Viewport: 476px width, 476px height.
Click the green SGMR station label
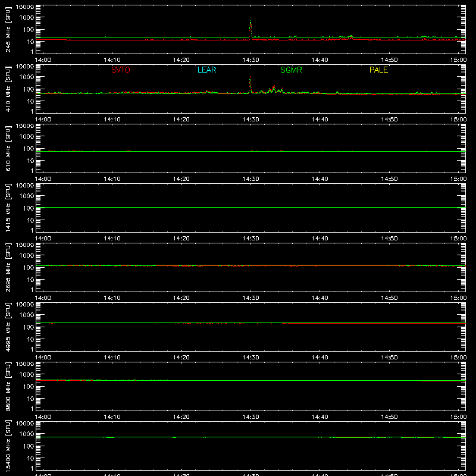(291, 70)
